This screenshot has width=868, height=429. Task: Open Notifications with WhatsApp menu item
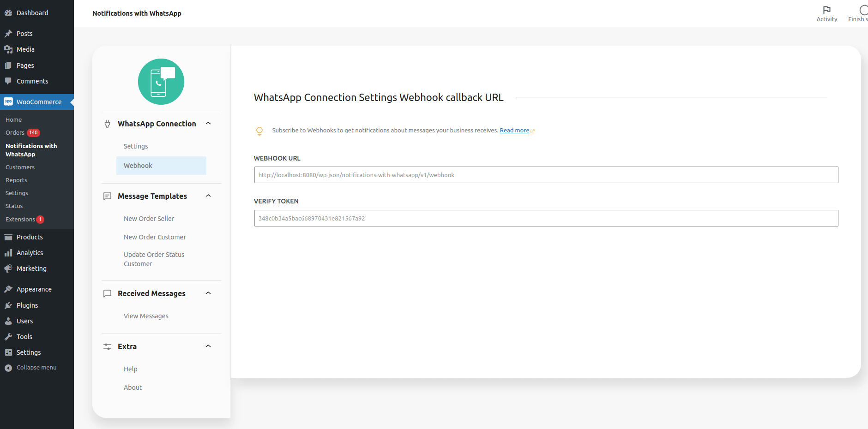click(31, 150)
